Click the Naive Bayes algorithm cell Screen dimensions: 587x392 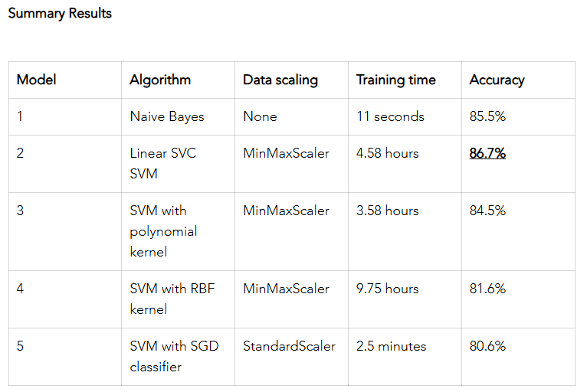pos(166,116)
